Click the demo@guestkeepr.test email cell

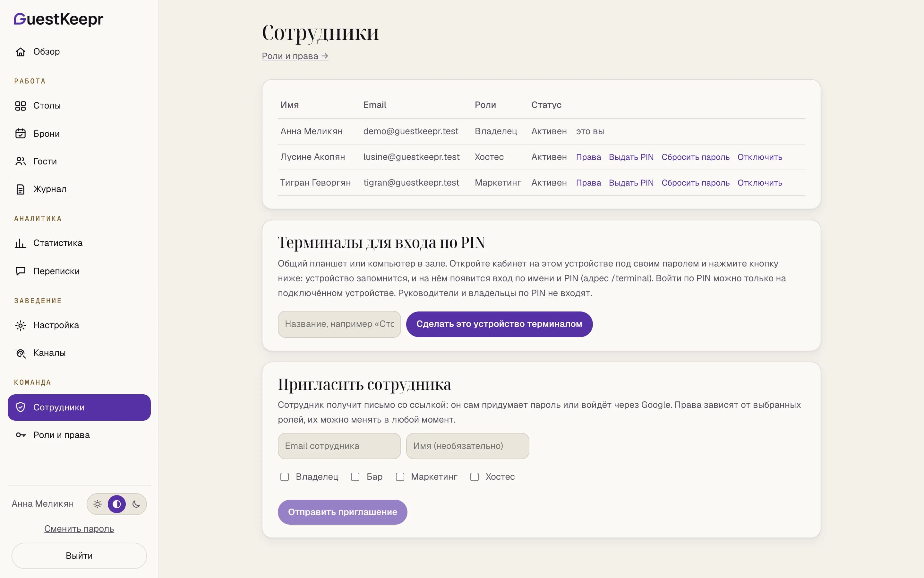click(x=411, y=132)
